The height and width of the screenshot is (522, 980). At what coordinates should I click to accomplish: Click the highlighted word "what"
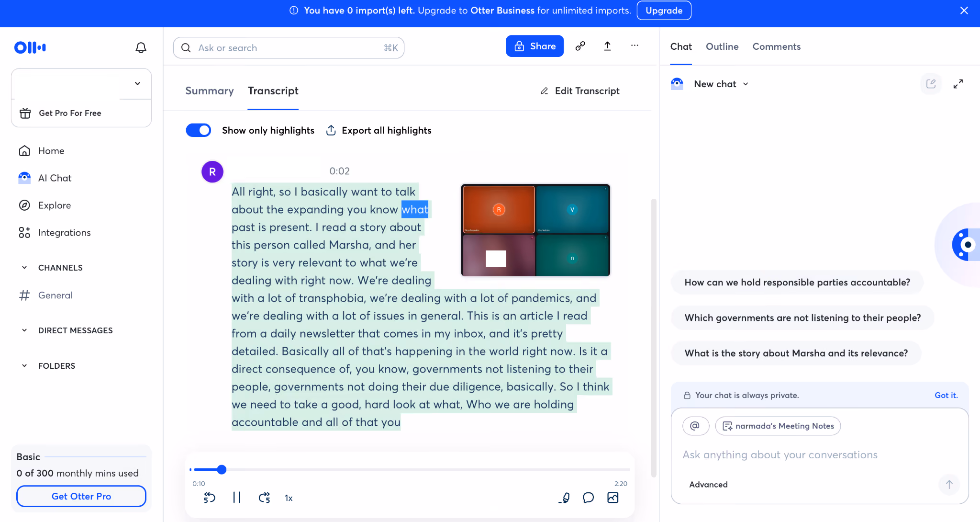[415, 209]
